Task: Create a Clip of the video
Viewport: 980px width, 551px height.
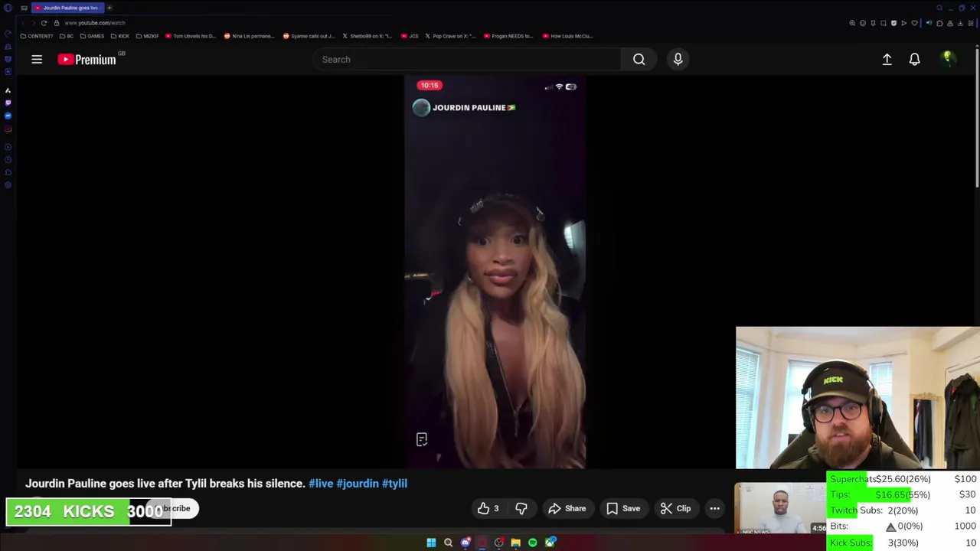Action: pos(675,508)
